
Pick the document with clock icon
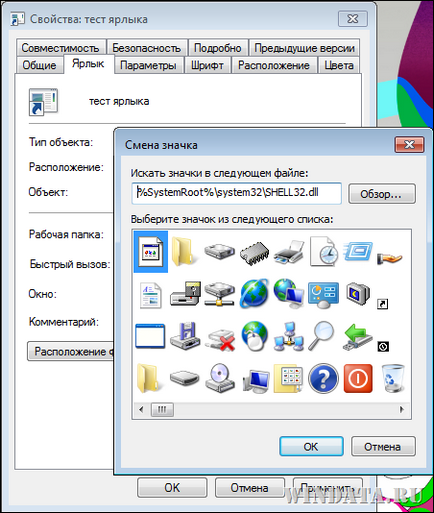coord(323,252)
